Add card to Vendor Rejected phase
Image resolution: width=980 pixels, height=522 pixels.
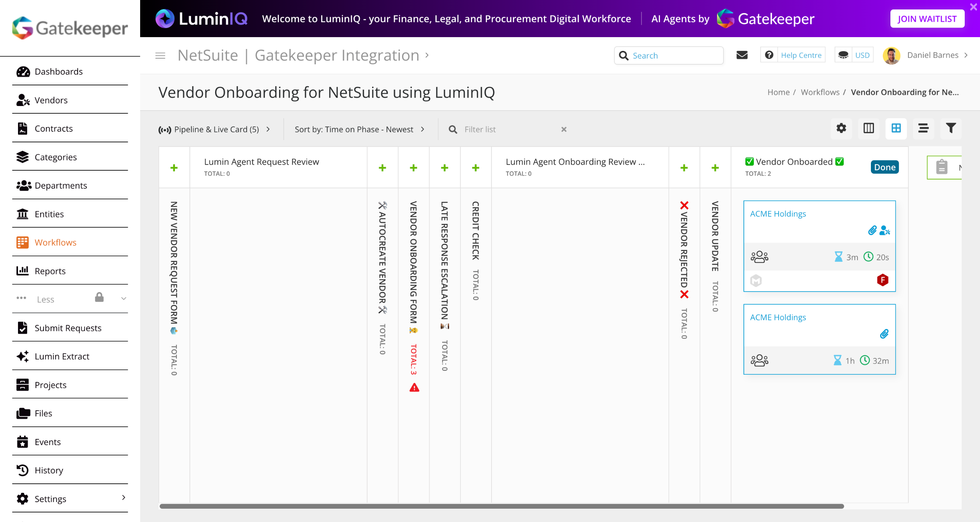coord(684,168)
